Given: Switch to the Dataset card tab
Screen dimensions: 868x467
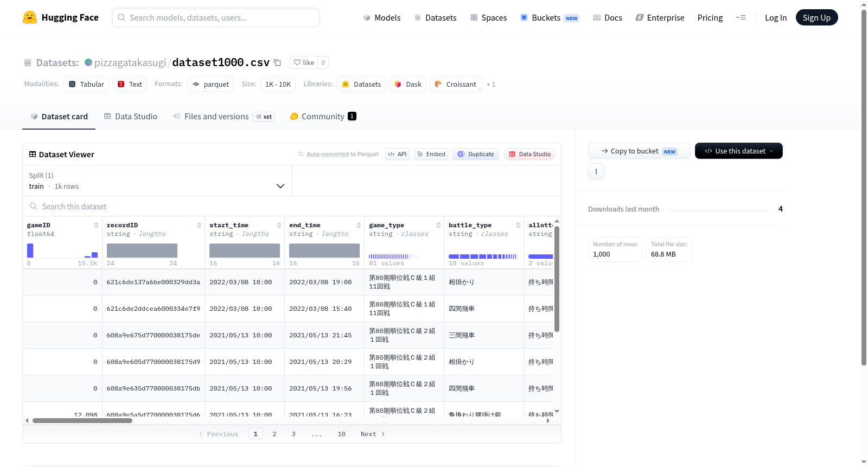Looking at the screenshot, I should [59, 116].
